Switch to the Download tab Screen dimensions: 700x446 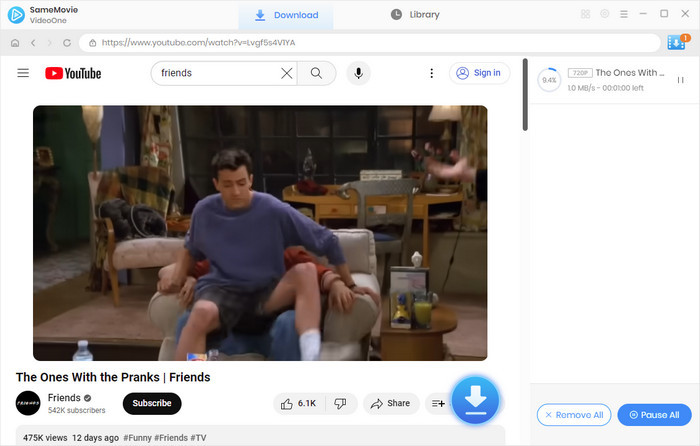[x=286, y=15]
